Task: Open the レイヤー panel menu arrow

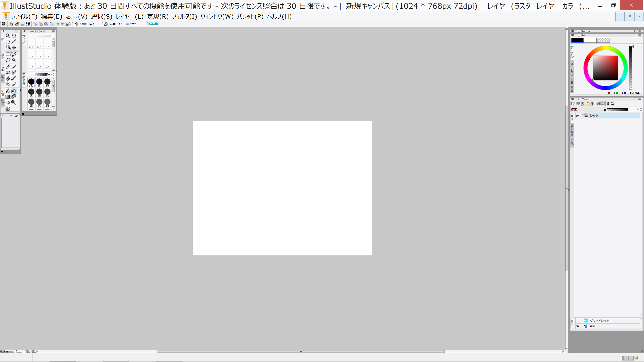Action: coord(572,99)
